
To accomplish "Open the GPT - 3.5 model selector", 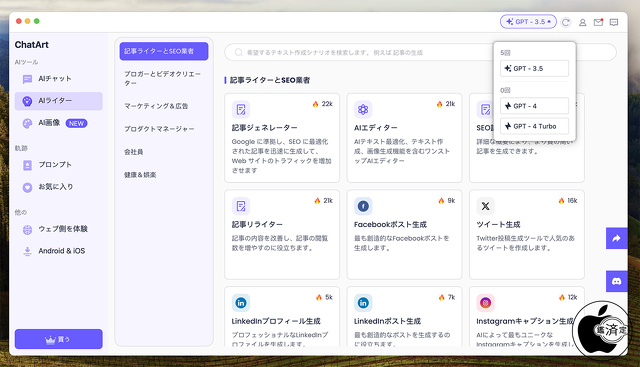I will [x=528, y=22].
